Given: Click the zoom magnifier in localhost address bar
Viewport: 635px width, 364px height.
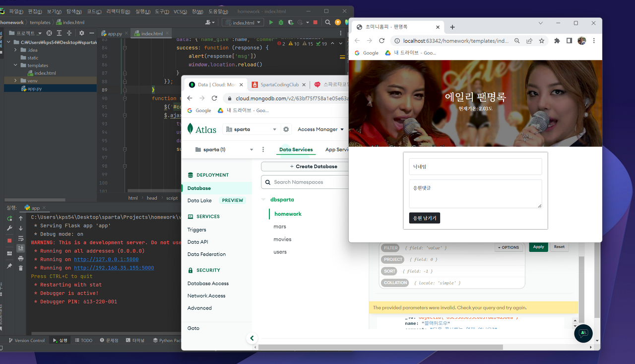Looking at the screenshot, I should 517,41.
